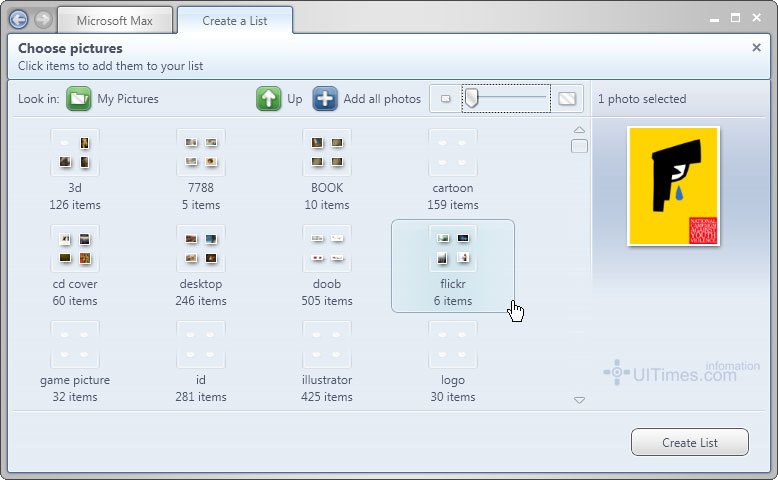Screen dimensions: 778x480
Task: Open the id folder thumbnail
Action: pos(201,344)
